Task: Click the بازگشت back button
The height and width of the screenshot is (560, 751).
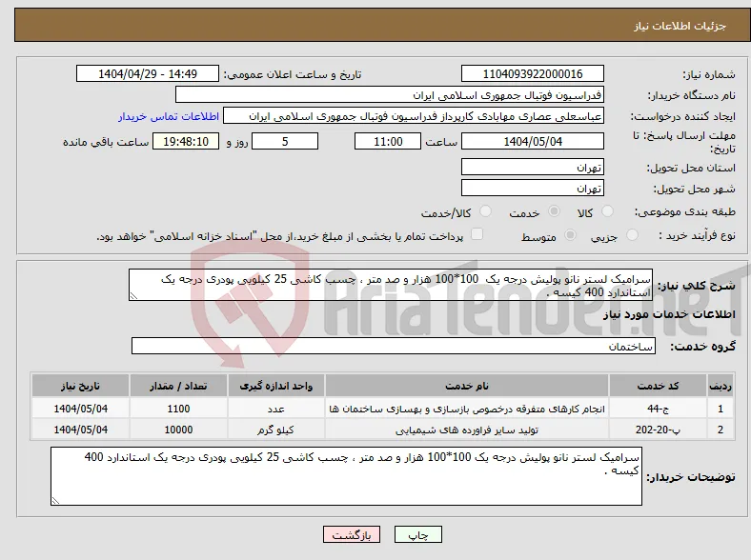Action: 352,534
